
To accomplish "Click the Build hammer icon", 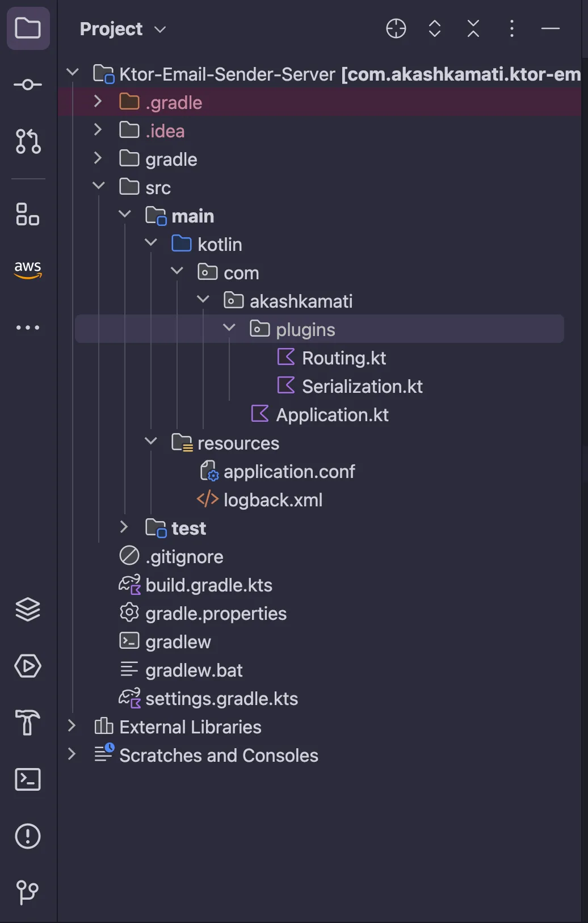I will coord(28,723).
